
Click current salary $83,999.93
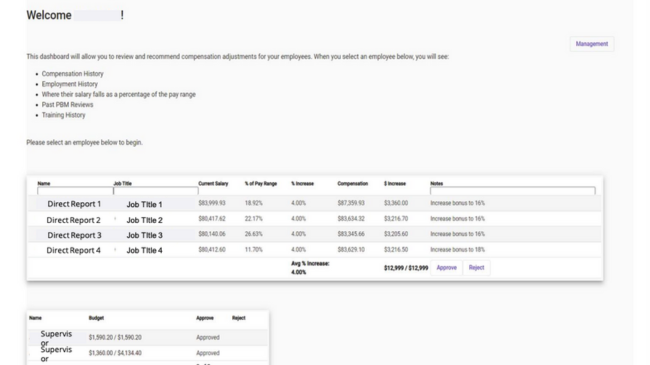(x=212, y=203)
